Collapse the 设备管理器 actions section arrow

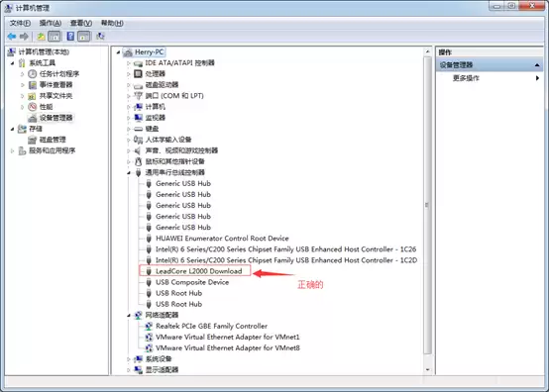tap(537, 65)
